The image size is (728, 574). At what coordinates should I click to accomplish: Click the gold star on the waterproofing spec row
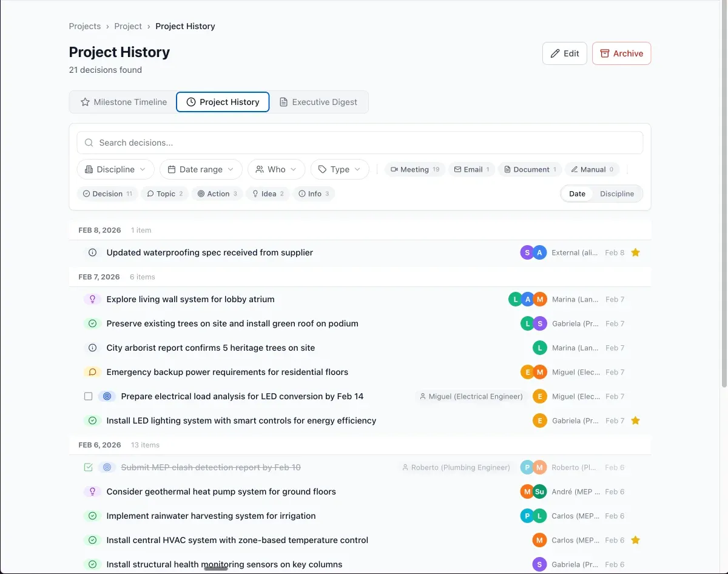pos(635,252)
